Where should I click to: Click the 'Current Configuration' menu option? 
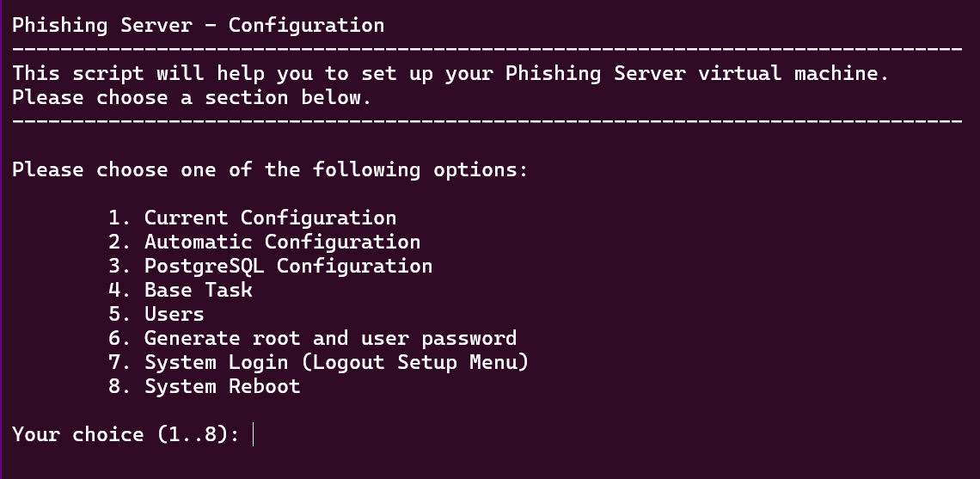(x=270, y=218)
